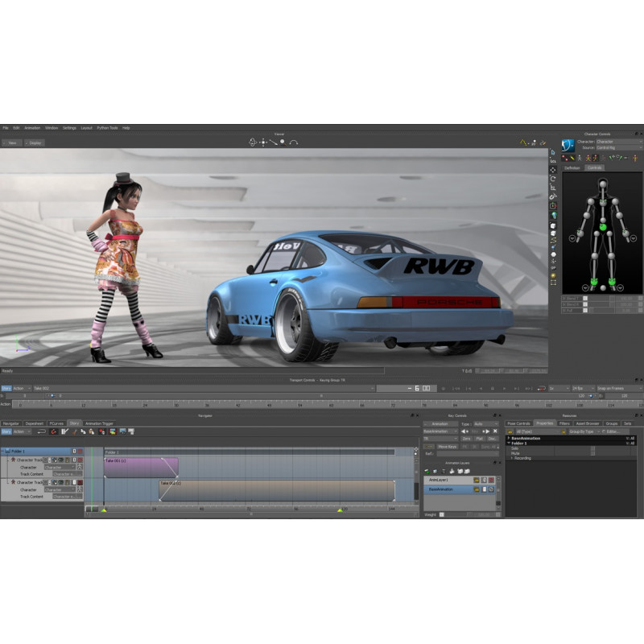
Task: Select the Scale tool in viewer toolbar
Action: (x=553, y=188)
